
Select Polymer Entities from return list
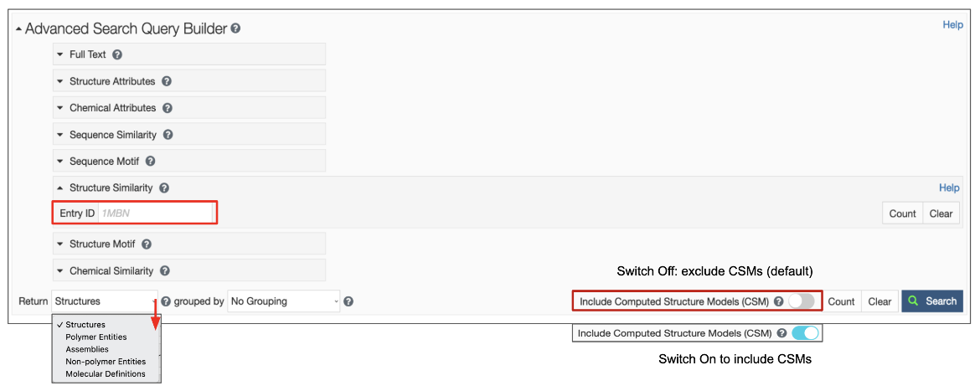coord(96,337)
